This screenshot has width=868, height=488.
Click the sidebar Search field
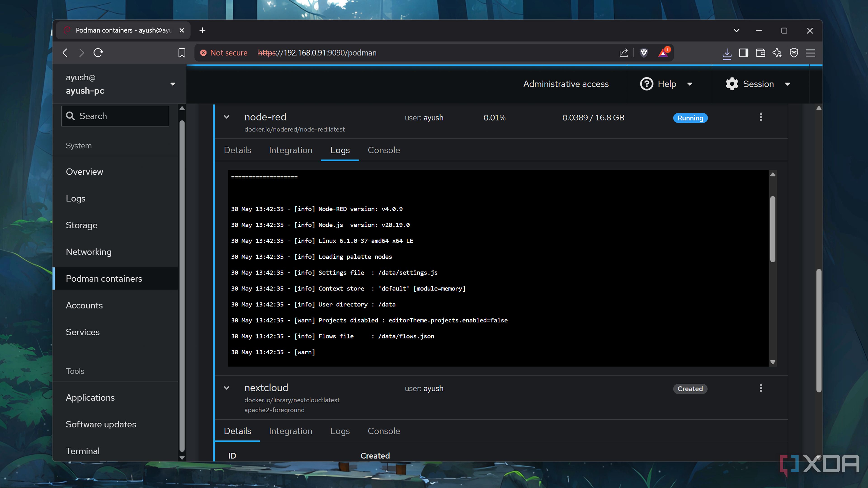(x=115, y=116)
